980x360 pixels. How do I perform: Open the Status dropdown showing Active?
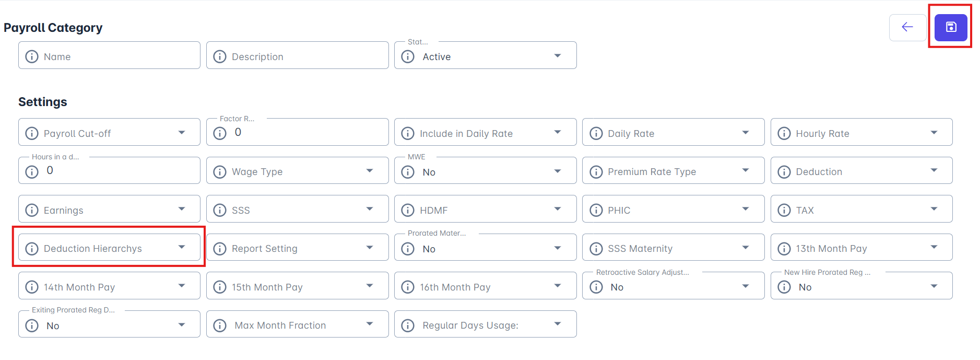click(x=557, y=56)
